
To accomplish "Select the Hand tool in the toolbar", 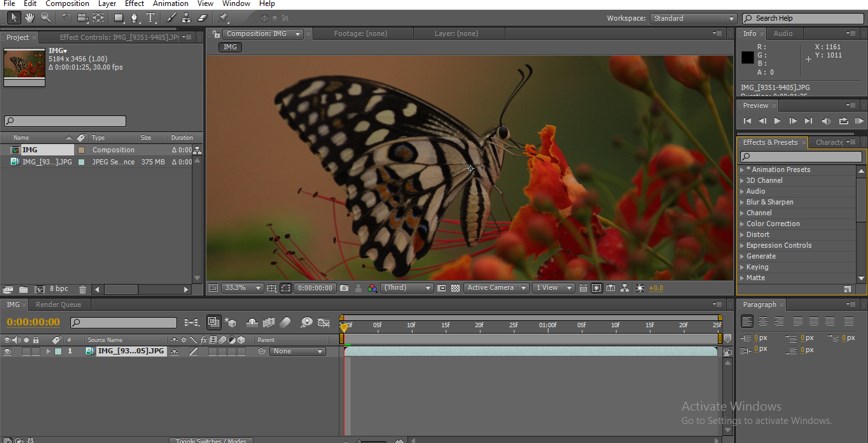I will (x=29, y=18).
